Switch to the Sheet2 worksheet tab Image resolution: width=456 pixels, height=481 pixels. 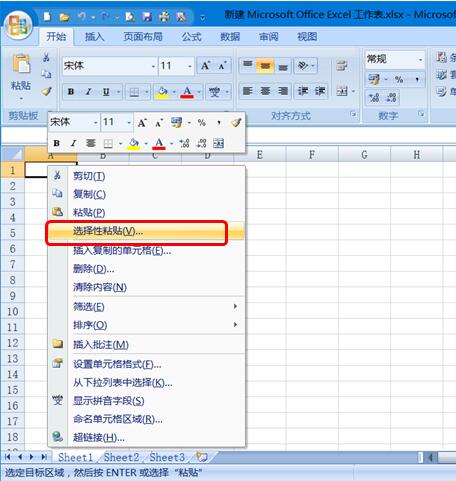[x=121, y=457]
